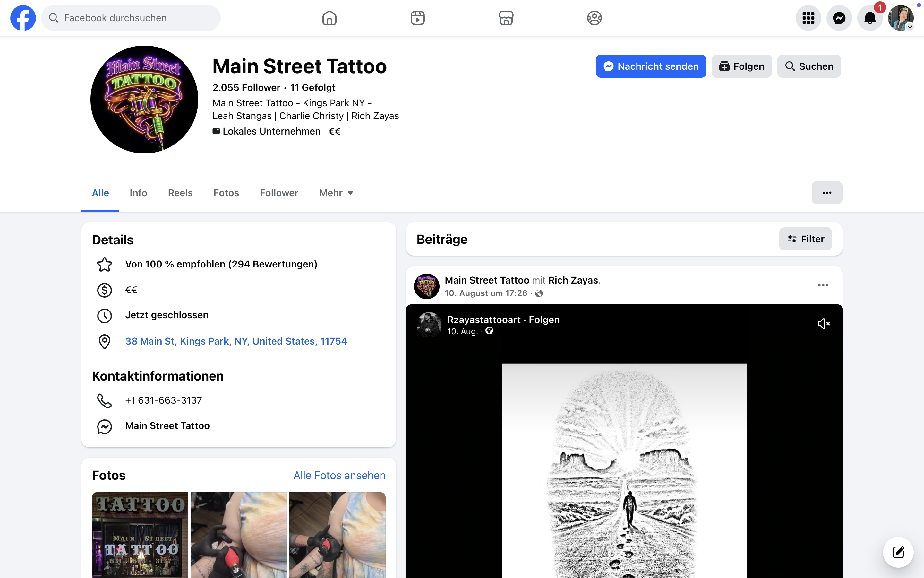This screenshot has width=924, height=578.
Task: Open the apps grid menu
Action: [808, 18]
